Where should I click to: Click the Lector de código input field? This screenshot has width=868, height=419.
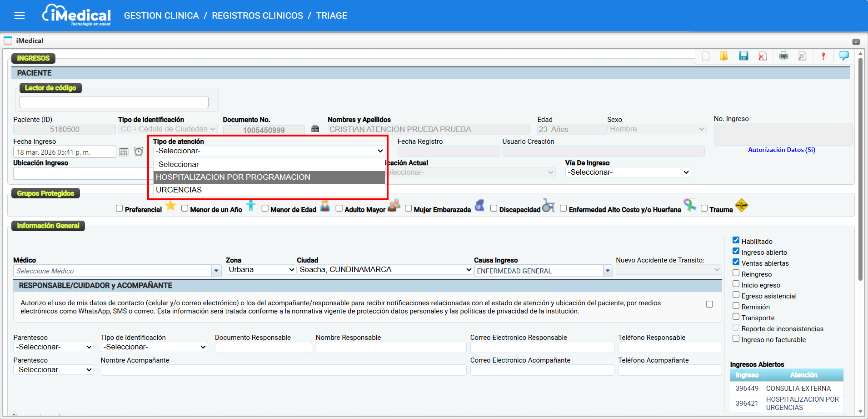point(114,102)
